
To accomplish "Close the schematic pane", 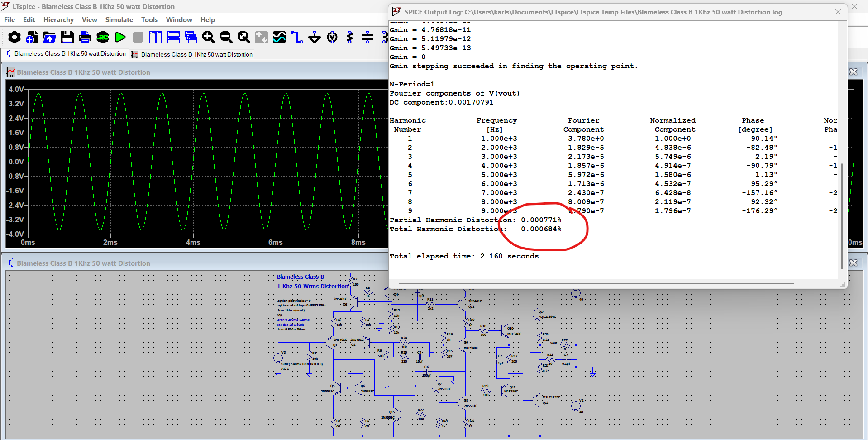I will click(854, 263).
